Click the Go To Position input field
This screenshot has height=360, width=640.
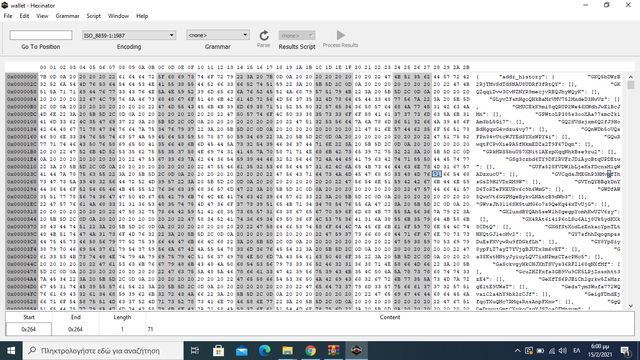click(41, 35)
